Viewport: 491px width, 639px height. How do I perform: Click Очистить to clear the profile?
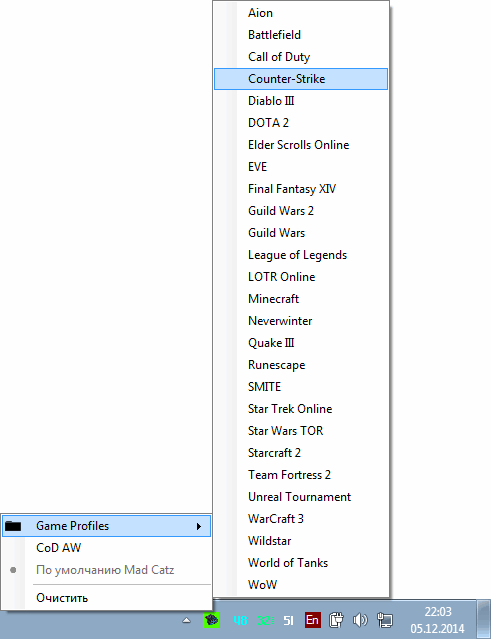coord(107,598)
